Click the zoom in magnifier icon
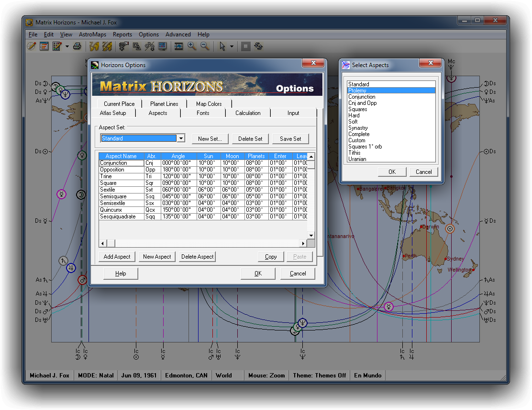The height and width of the screenshot is (410, 532). (192, 46)
